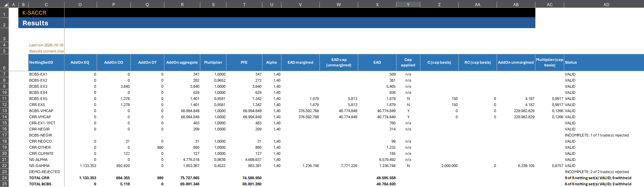Click AddOn OT value 880 for CRR-OTHER
Screen dimensions: 644x187
pyautogui.click(x=147, y=147)
